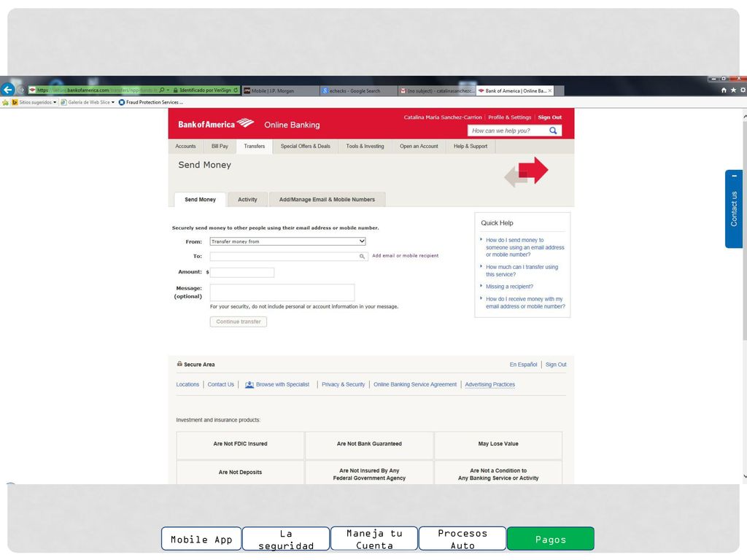Viewport: 747px width, 560px height.
Task: Click Add email or mobile recipient link
Action: click(405, 256)
